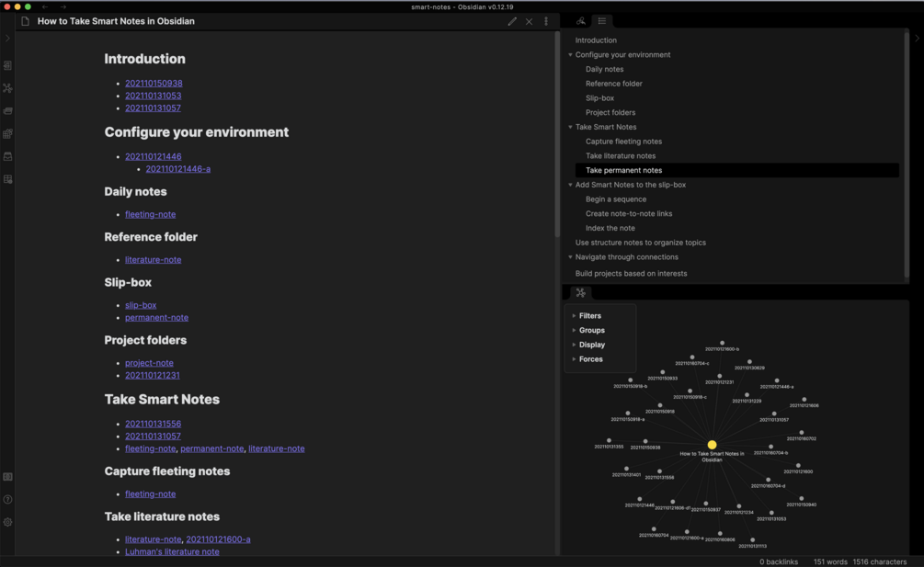Go to 'Build projects based on interests' in outline
This screenshot has width=924, height=567.
click(631, 274)
